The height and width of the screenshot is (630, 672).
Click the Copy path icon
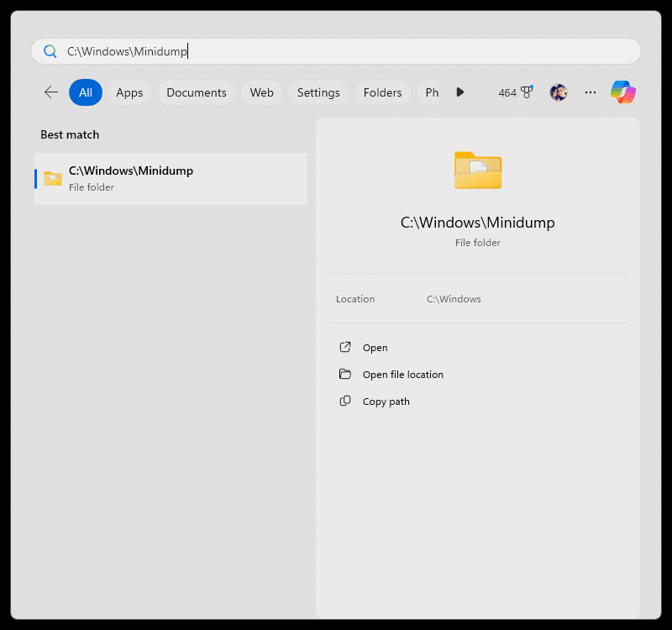pos(345,402)
